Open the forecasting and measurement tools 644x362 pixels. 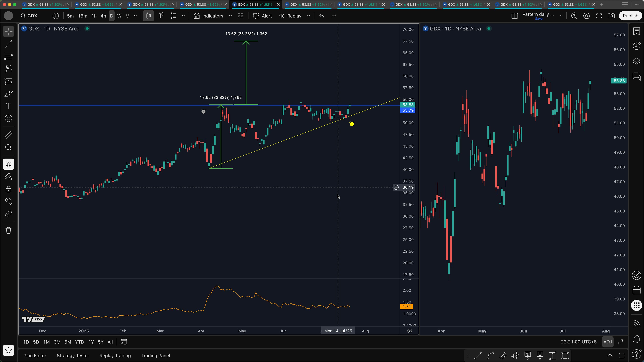coord(9,81)
